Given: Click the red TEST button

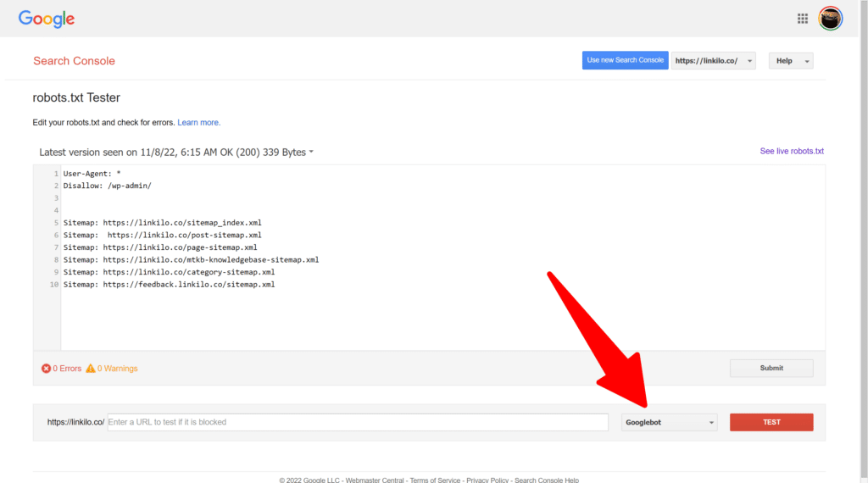Looking at the screenshot, I should click(x=771, y=422).
